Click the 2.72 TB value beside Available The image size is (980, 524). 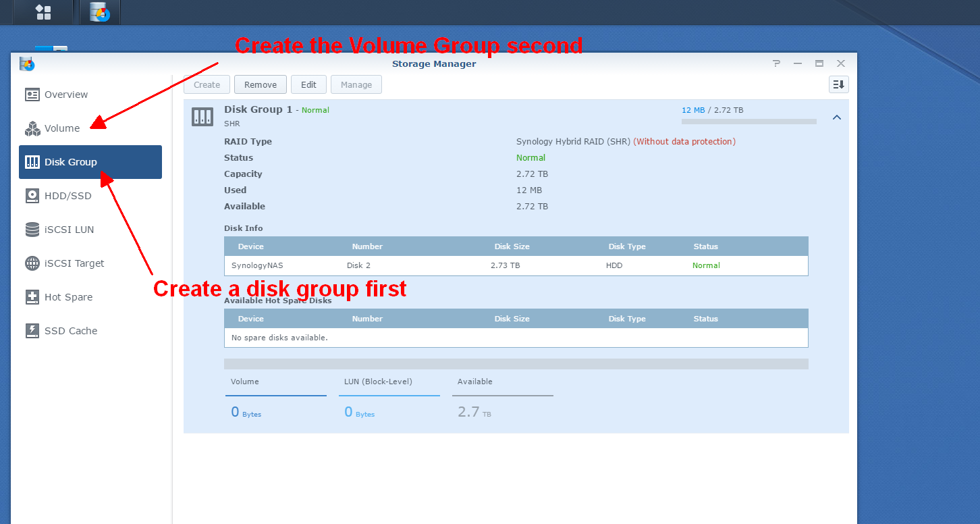(x=532, y=207)
